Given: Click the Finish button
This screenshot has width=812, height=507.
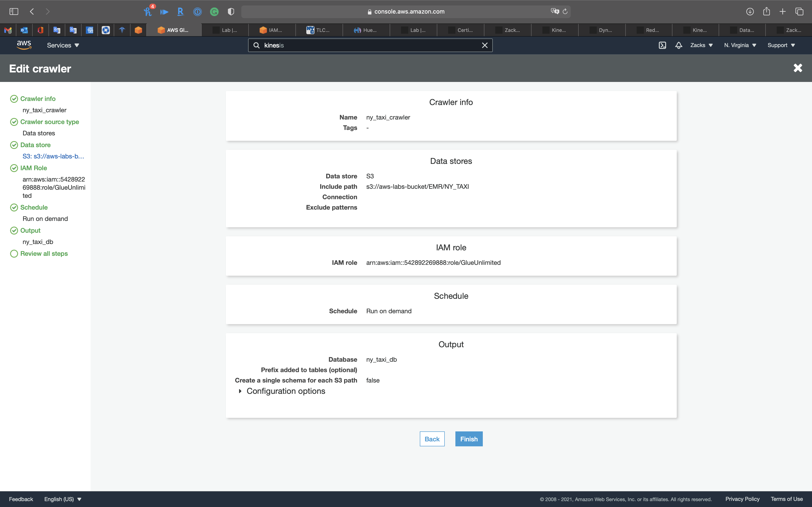Looking at the screenshot, I should (469, 439).
